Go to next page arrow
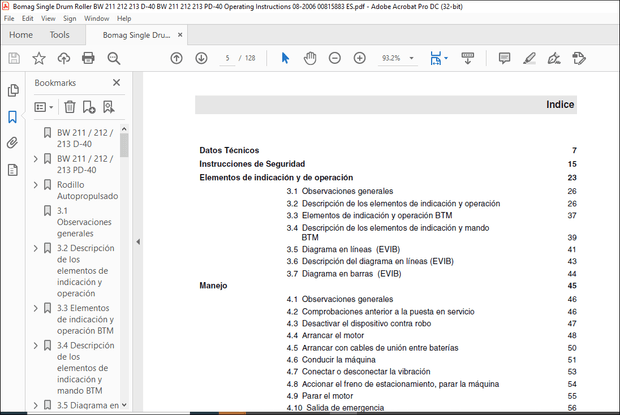 [201, 58]
